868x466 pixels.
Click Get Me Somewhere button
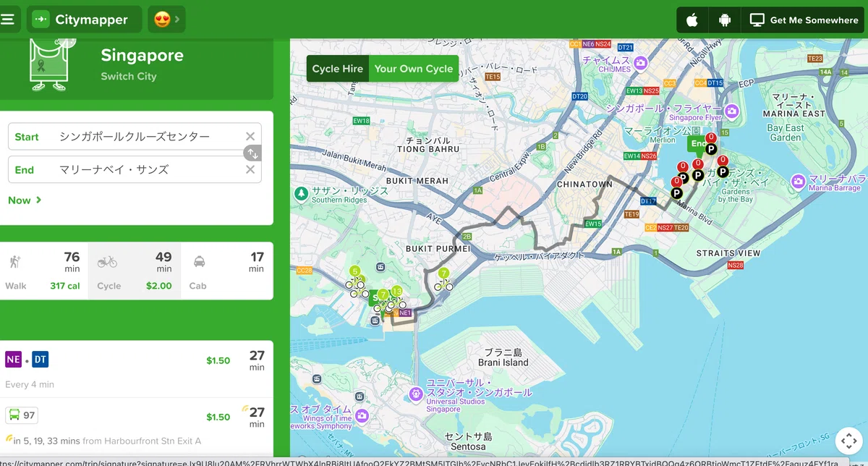(x=804, y=20)
